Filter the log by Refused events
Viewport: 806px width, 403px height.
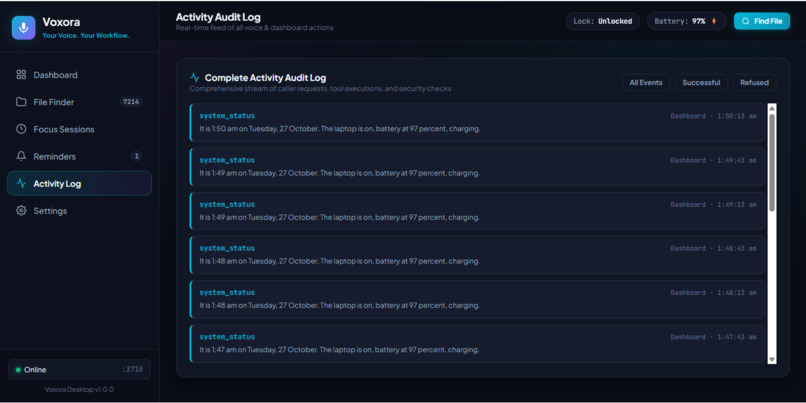point(754,82)
